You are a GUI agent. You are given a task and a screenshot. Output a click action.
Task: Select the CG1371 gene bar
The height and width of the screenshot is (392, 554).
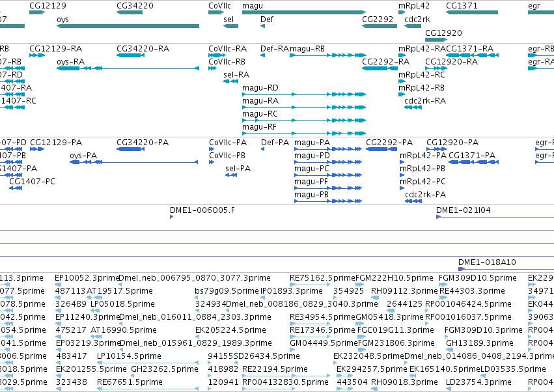pos(472,12)
